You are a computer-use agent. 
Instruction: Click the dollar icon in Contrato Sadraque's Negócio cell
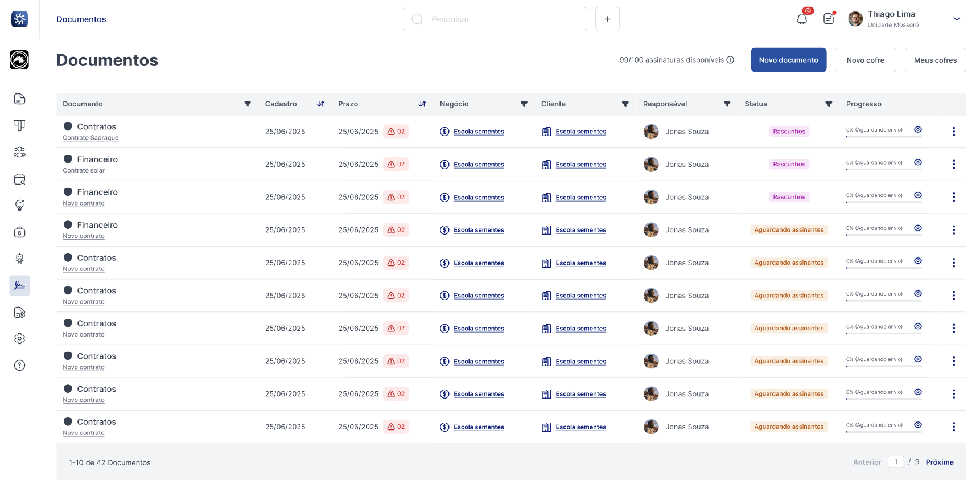click(444, 132)
